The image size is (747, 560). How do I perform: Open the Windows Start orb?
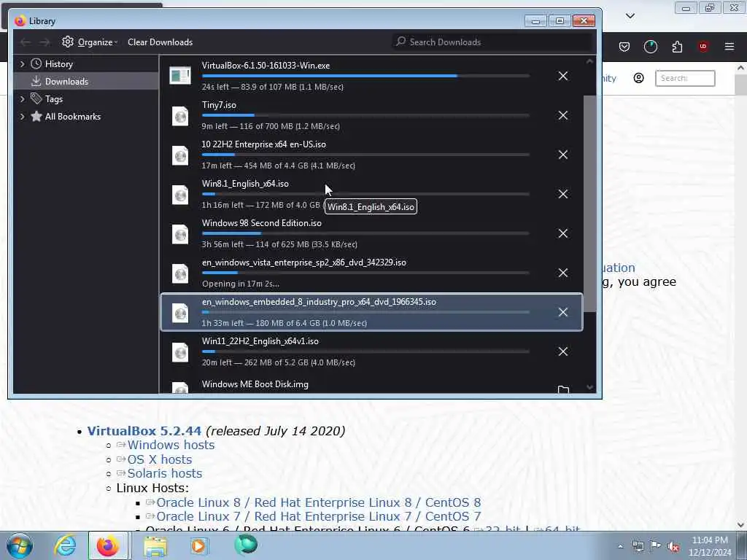(x=20, y=545)
